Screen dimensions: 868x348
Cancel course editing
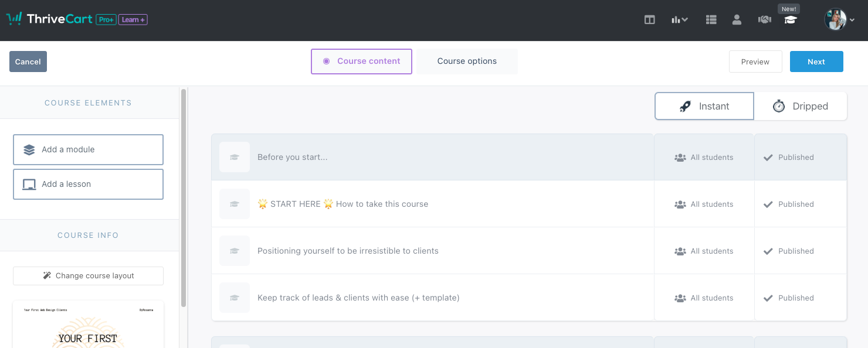click(28, 62)
